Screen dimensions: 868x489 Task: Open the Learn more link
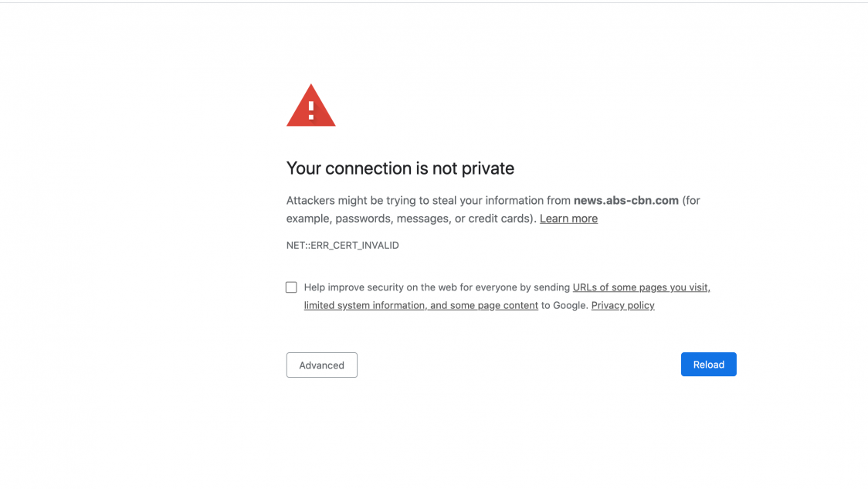click(568, 218)
